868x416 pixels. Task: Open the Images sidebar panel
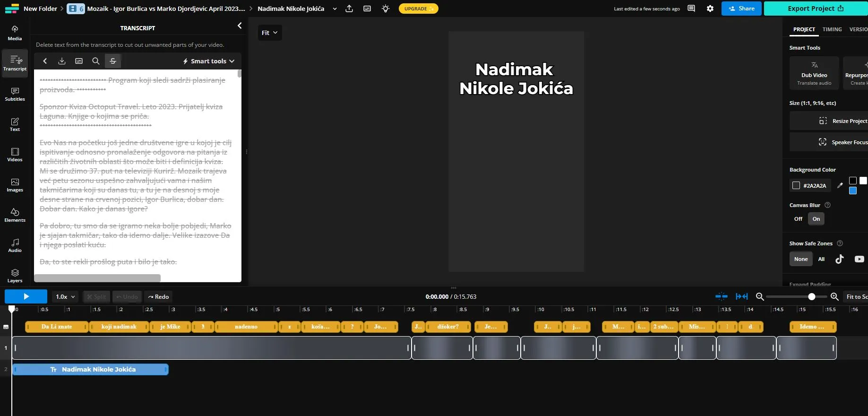15,185
